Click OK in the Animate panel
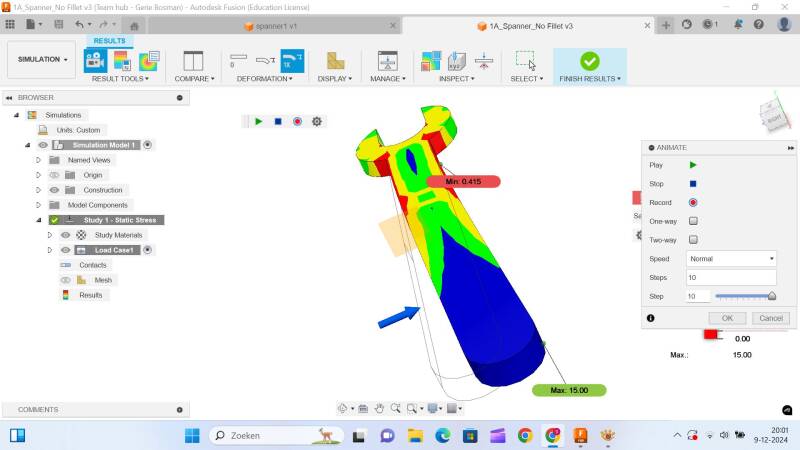This screenshot has width=800, height=450. 728,318
